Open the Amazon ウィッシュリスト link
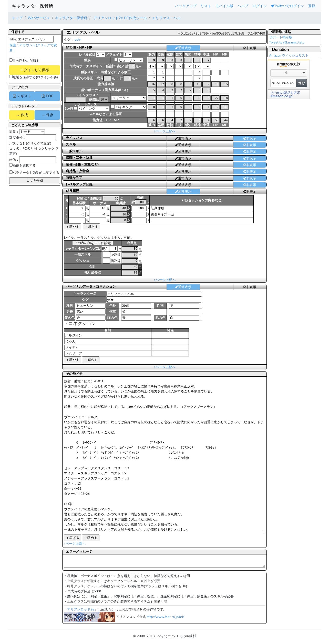This screenshot has width=329, height=644. tap(289, 55)
